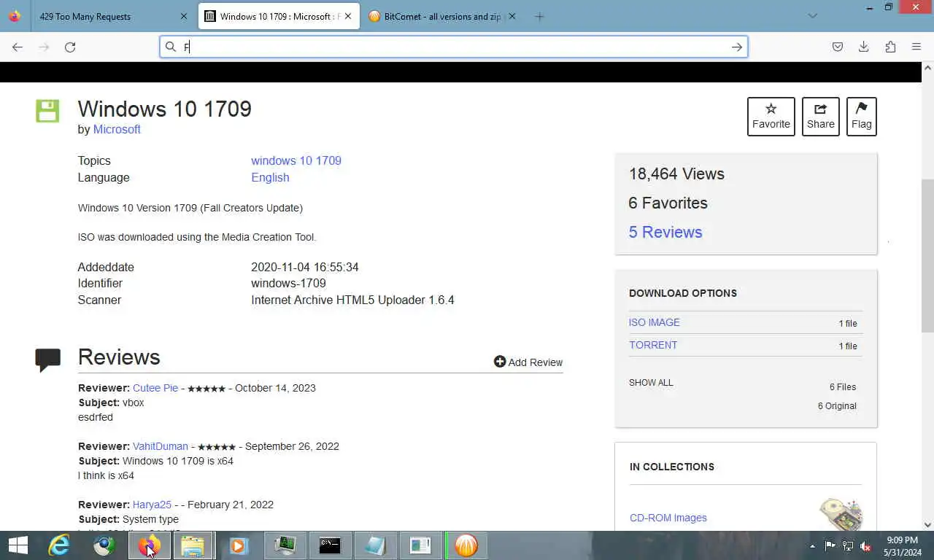Open a new tab with the plus button
Image resolution: width=934 pixels, height=560 pixels.
(539, 16)
